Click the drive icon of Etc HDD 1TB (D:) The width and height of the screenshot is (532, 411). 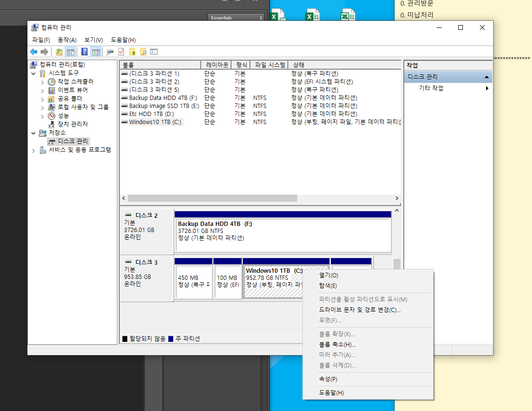pyautogui.click(x=124, y=114)
